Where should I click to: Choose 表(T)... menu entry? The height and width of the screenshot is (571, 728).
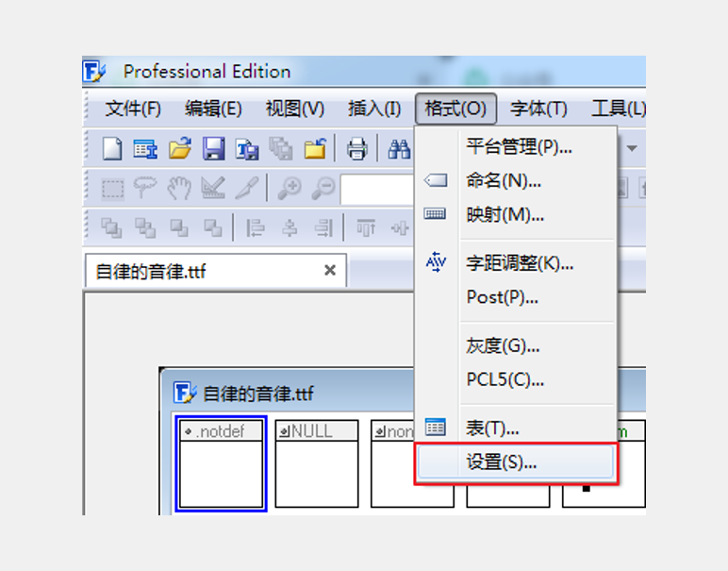(516, 428)
